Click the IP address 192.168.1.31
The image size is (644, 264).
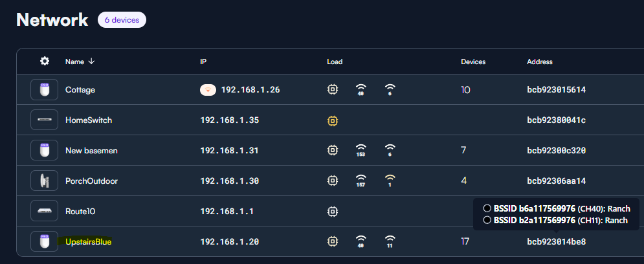229,151
